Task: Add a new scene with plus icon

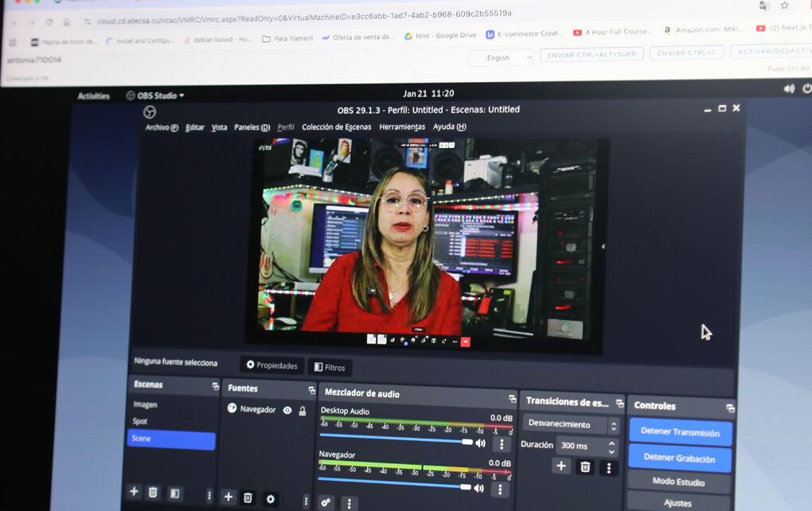Action: coord(134,492)
